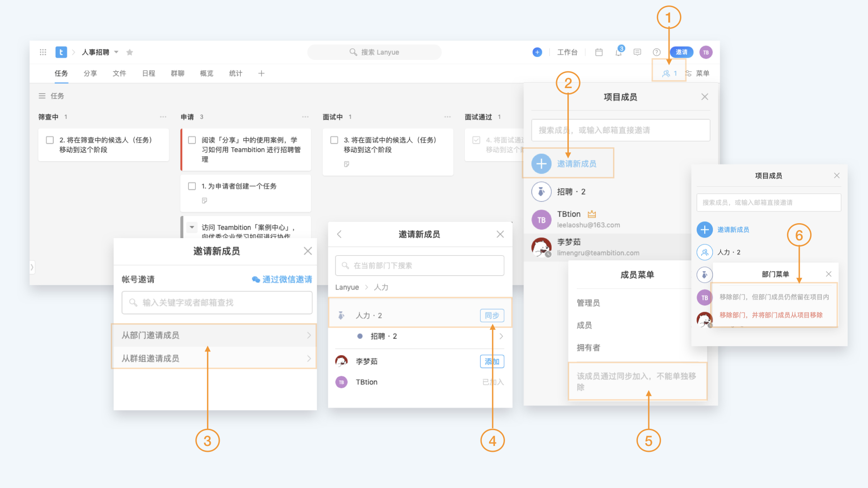Open the apps grid icon
Image resolution: width=868 pixels, height=488 pixels.
tap(43, 52)
